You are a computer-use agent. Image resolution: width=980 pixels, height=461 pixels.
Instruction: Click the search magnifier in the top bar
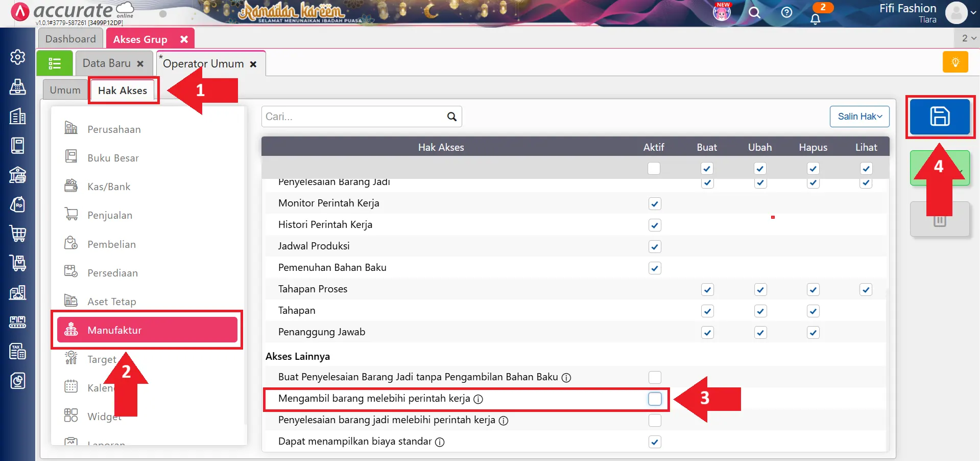click(x=754, y=13)
